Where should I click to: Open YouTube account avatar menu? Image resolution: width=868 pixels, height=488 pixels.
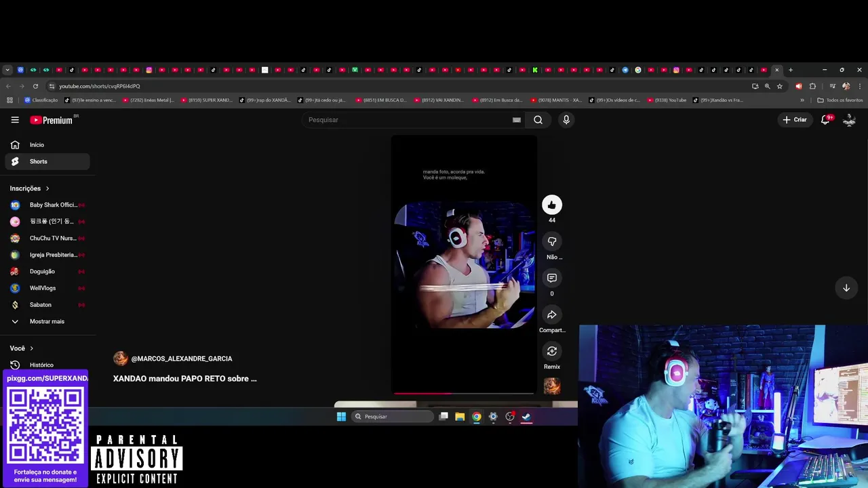[849, 120]
